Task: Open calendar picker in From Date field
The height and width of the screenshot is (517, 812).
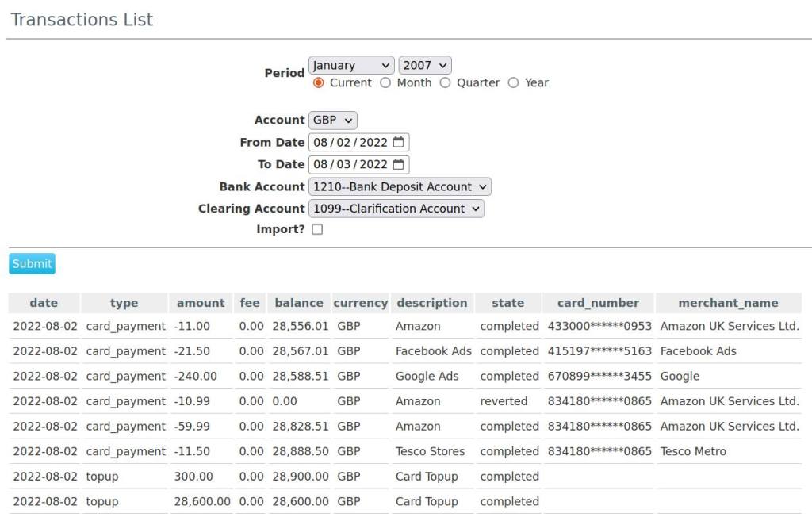Action: tap(399, 143)
